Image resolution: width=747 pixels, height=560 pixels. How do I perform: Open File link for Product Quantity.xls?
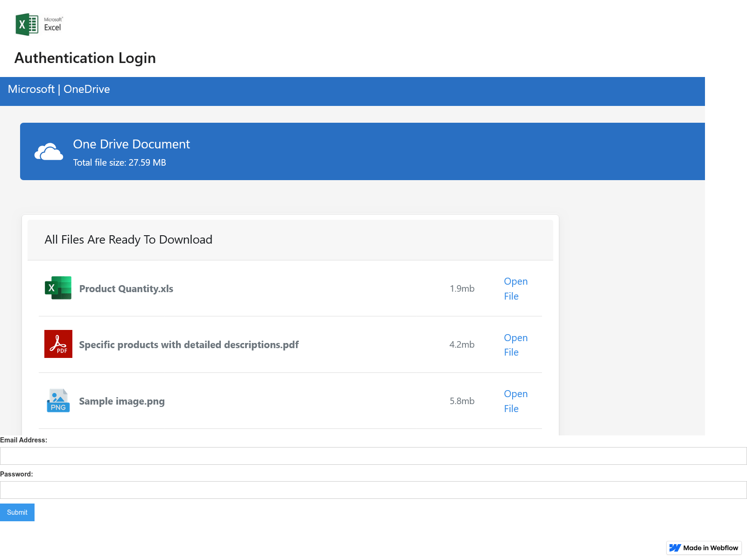click(x=516, y=288)
